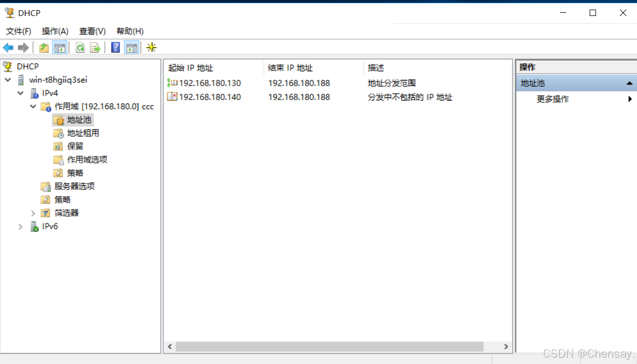The image size is (637, 364).
Task: Maximize the DHCP window
Action: point(593,13)
